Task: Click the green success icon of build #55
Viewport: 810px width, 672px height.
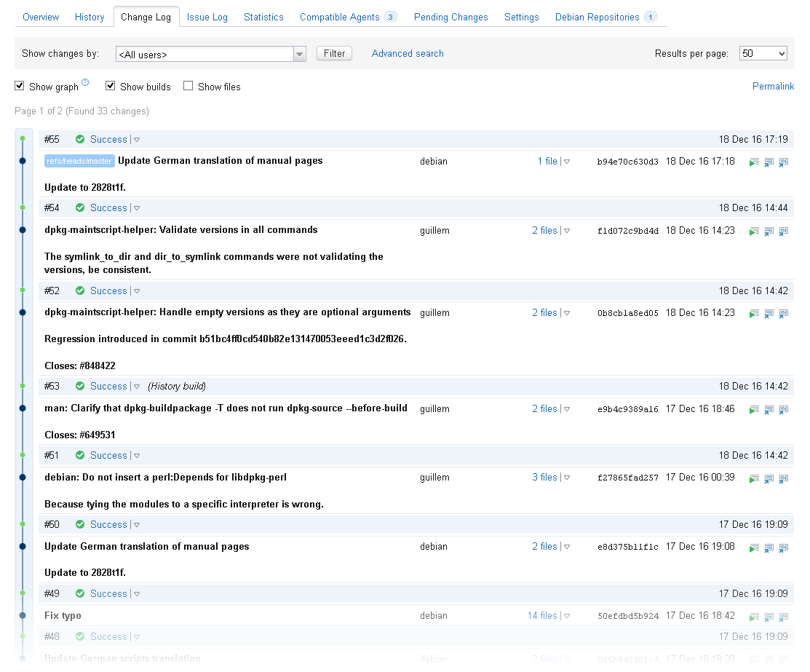Action: pyautogui.click(x=80, y=139)
